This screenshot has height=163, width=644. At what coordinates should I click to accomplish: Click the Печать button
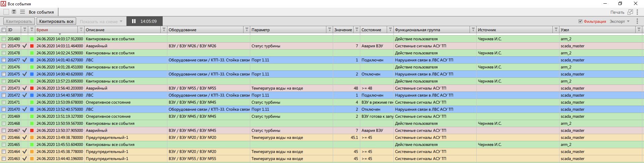coord(617,12)
